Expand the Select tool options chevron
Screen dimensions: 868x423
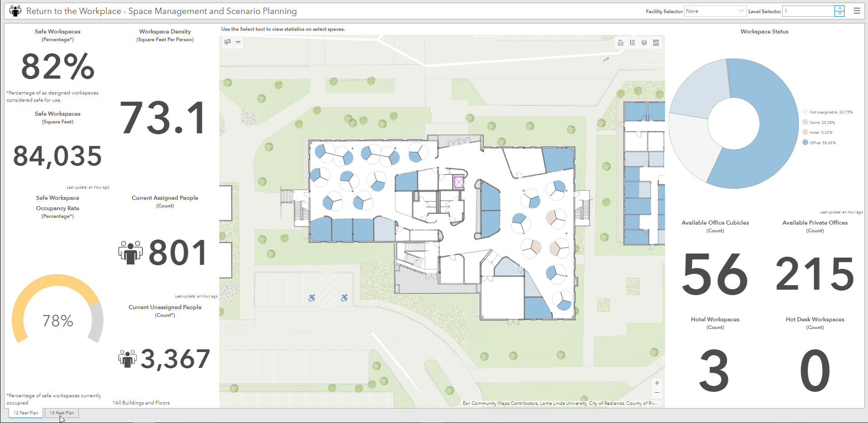coord(238,42)
